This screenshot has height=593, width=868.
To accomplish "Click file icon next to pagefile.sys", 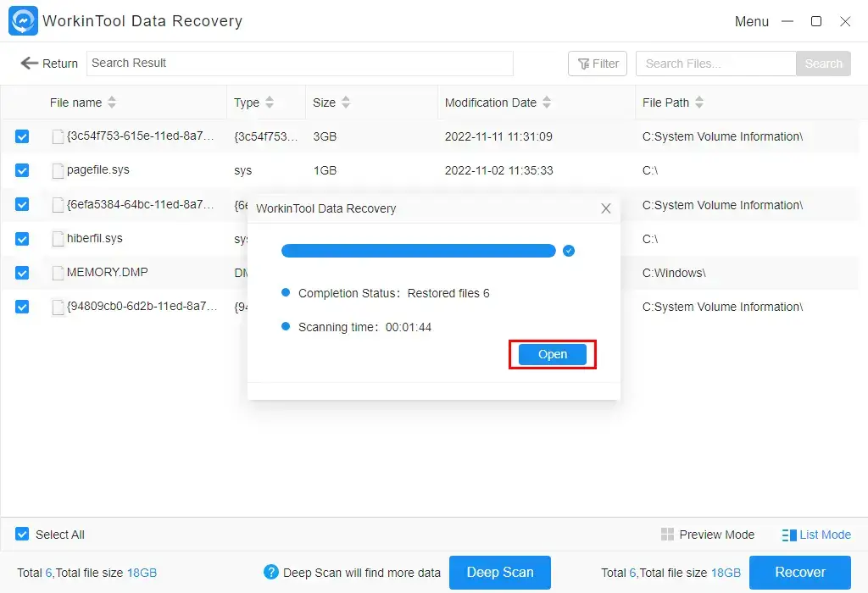I will 58,170.
